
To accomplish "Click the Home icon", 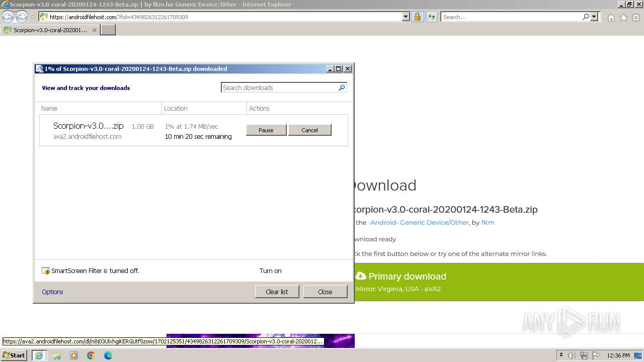I will [x=611, y=18].
